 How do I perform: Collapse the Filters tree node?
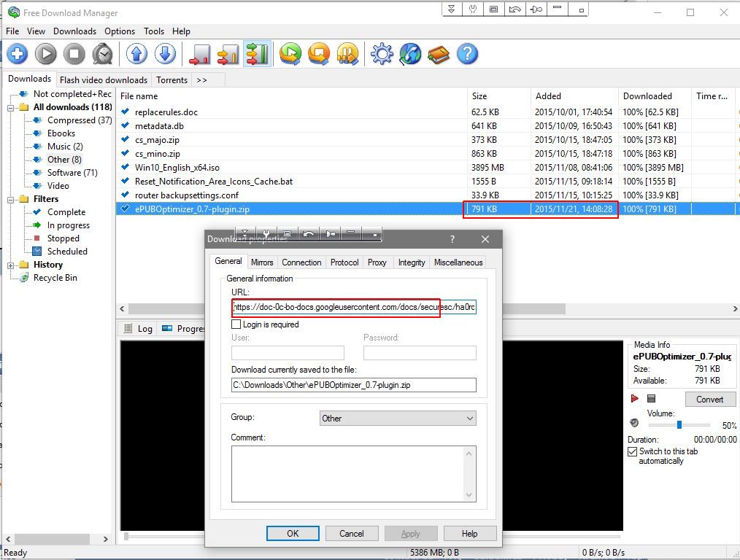click(x=10, y=199)
